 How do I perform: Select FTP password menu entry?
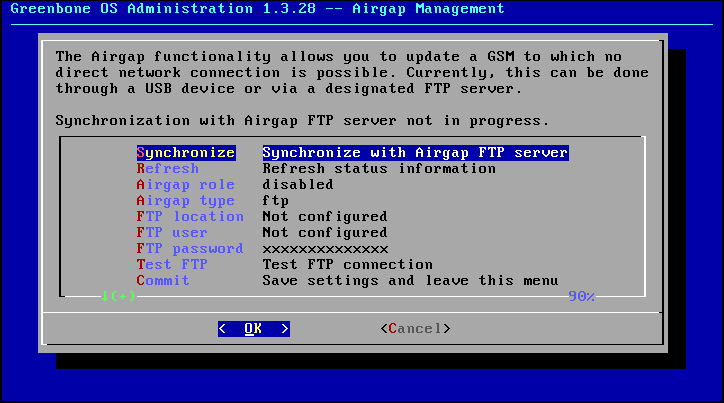click(190, 248)
